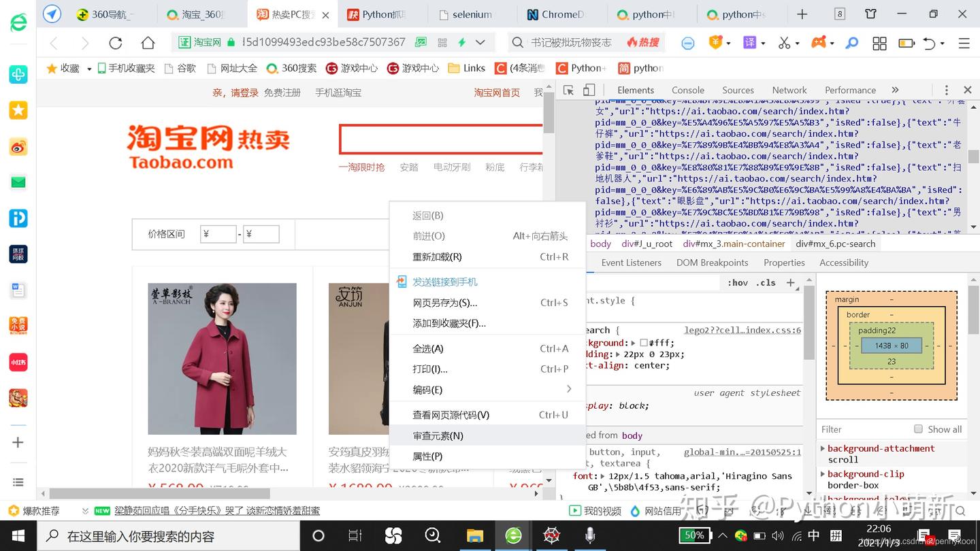Switch to the Console DevTools tab
This screenshot has height=551, width=980.
[688, 90]
